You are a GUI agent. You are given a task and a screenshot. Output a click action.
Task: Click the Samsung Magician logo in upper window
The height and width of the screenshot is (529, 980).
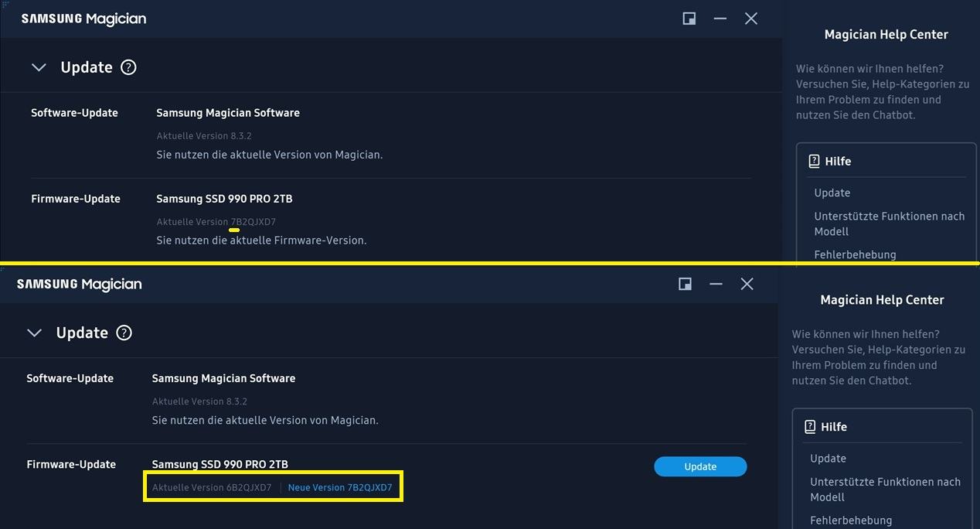(83, 19)
